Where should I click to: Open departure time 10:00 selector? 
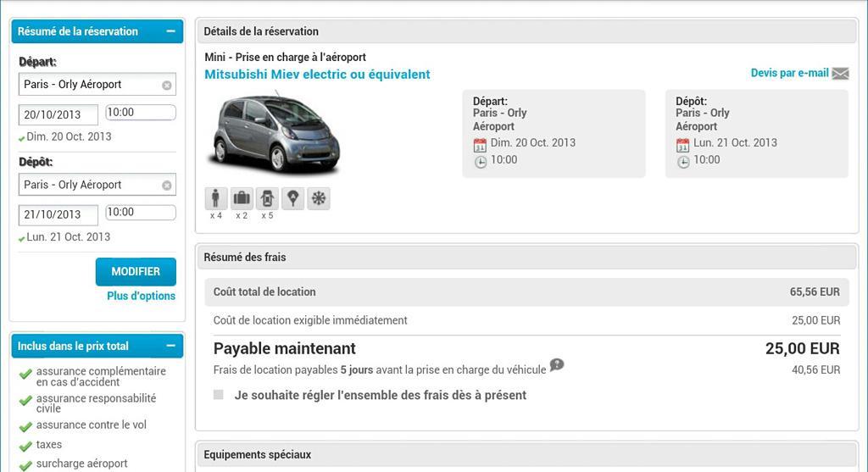click(x=141, y=113)
